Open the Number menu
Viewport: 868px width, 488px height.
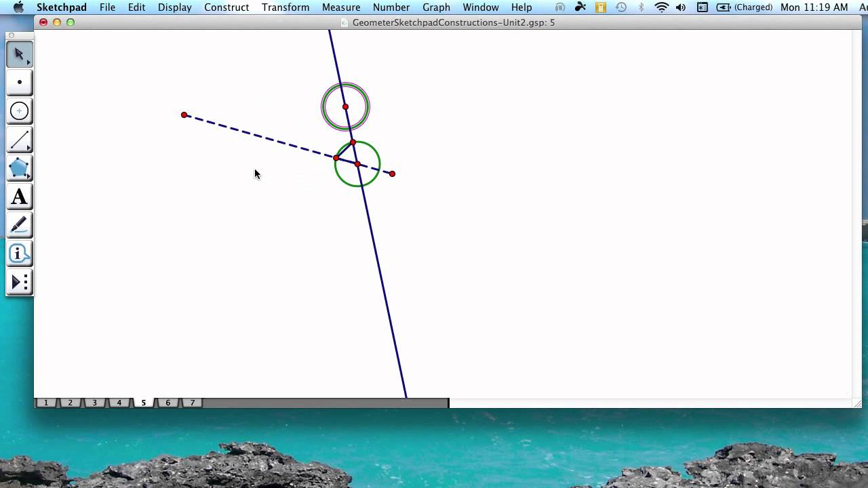pos(391,7)
